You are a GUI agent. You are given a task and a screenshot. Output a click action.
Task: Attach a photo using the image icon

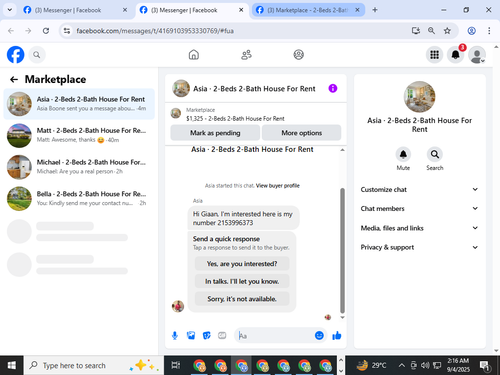click(191, 336)
